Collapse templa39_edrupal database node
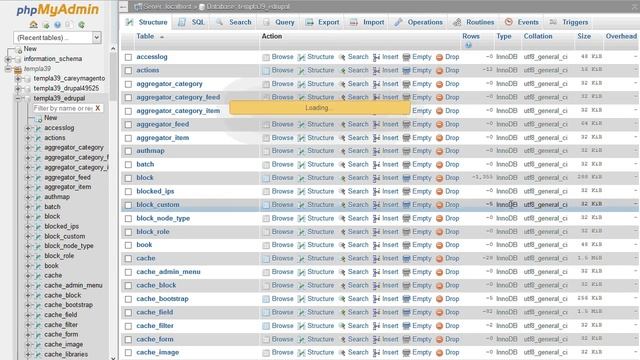Screen dimensions: 640x360 point(18,98)
